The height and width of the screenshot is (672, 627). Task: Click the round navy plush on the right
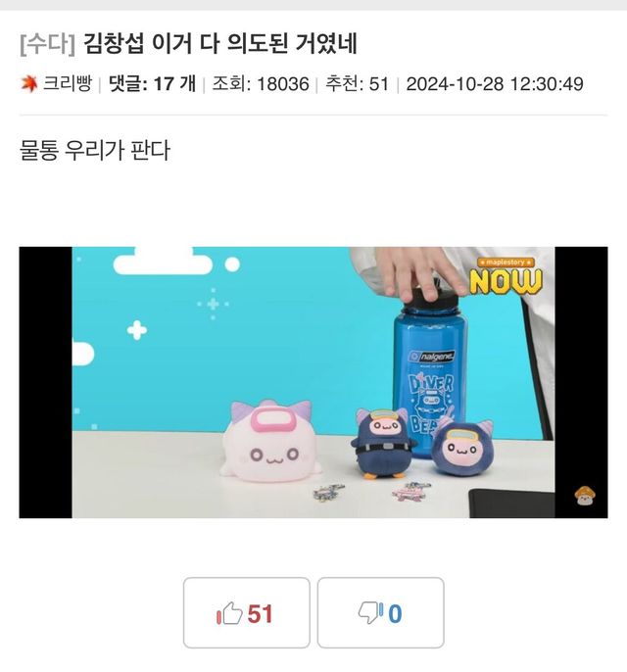click(x=462, y=448)
